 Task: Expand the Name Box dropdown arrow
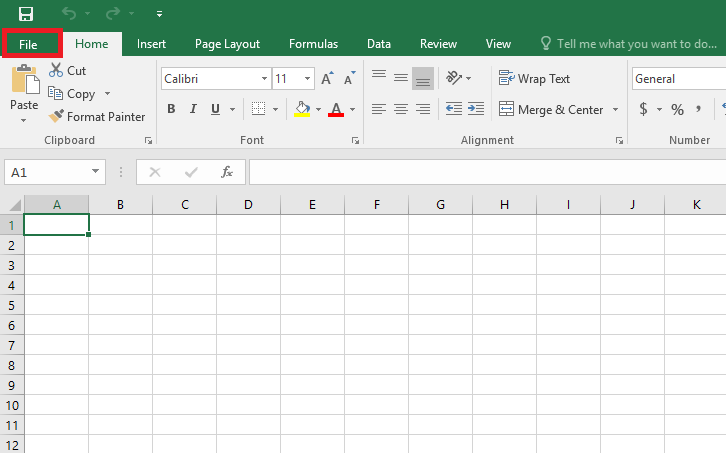point(95,172)
